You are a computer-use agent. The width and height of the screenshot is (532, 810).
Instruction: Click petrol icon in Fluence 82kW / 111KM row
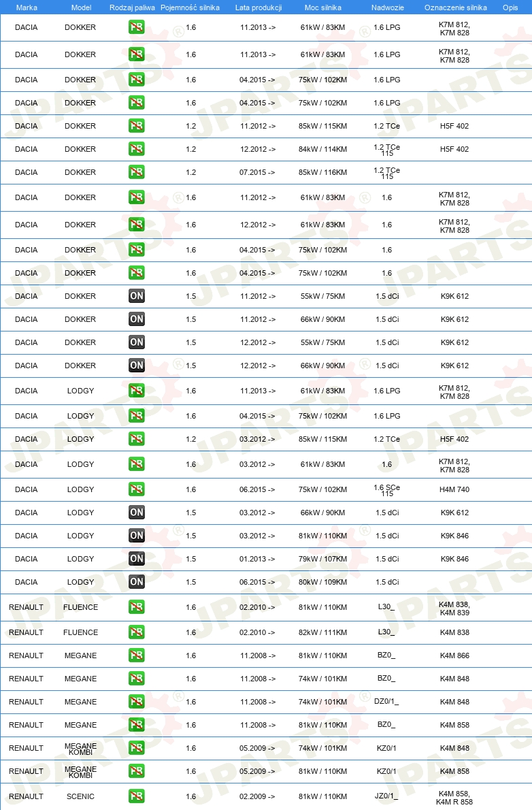[x=136, y=632]
